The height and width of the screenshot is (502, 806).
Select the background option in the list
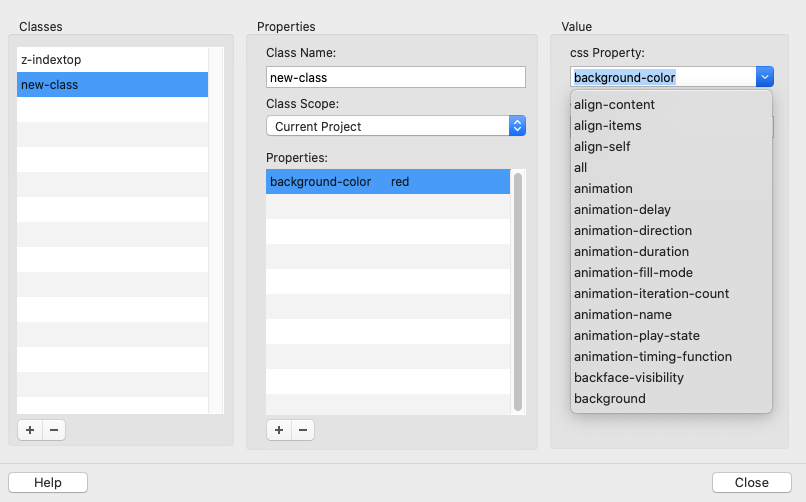pyautogui.click(x=610, y=399)
